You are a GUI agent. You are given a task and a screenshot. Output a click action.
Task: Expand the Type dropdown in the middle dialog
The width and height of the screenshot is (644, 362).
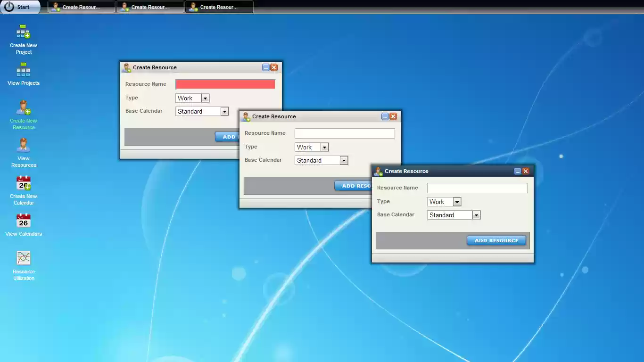click(x=324, y=147)
